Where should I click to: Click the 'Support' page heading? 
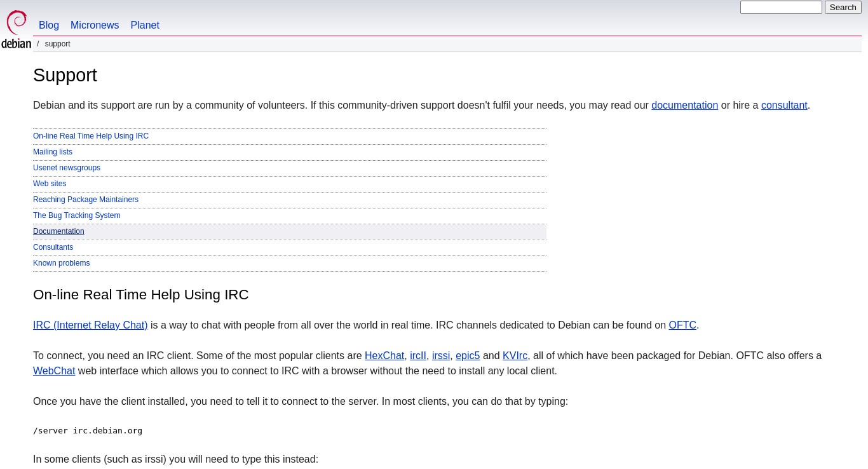65,75
